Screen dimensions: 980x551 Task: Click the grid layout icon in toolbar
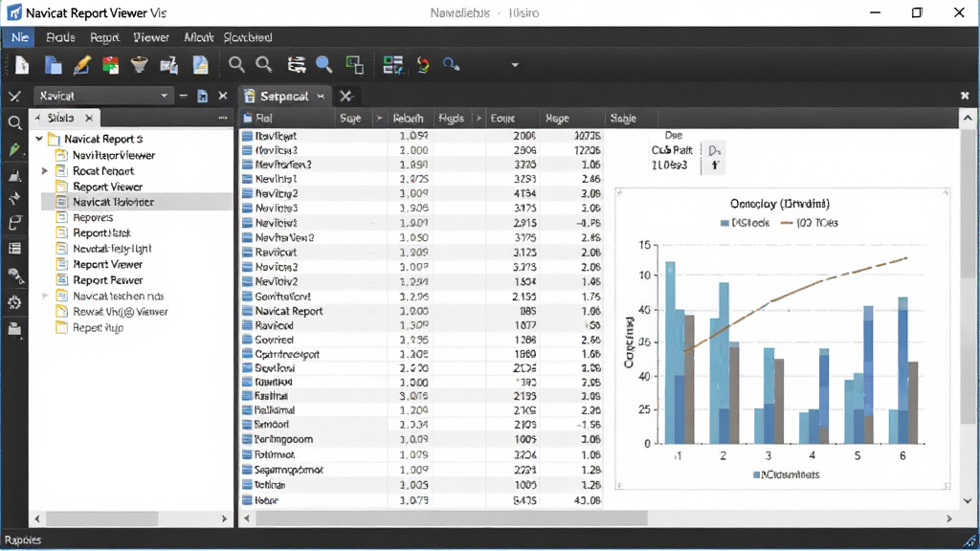392,64
